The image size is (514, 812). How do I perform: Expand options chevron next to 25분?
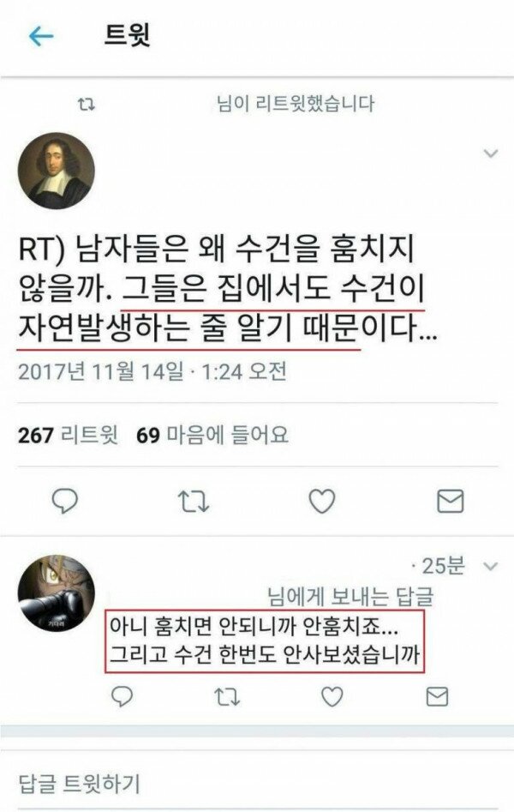[490, 566]
